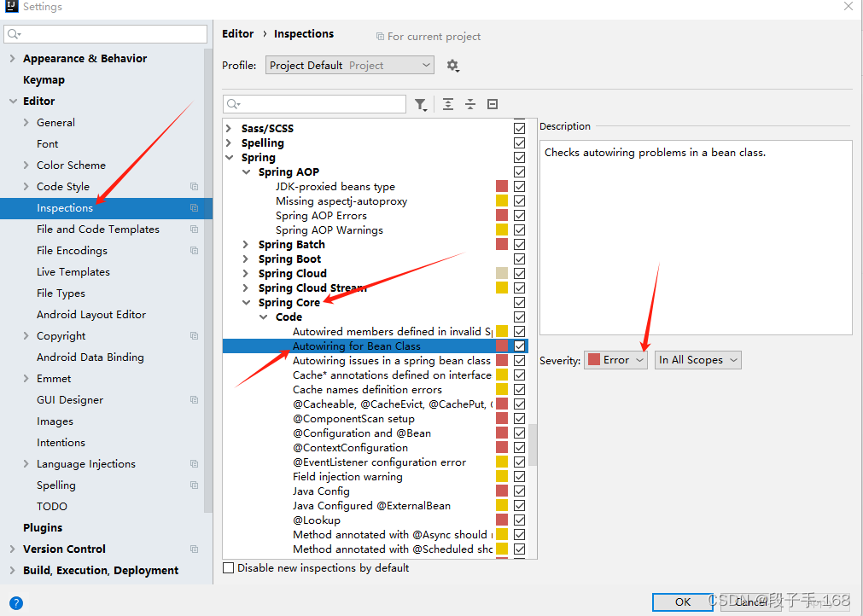Image resolution: width=863 pixels, height=616 pixels.
Task: Click the reset to empty square icon
Action: pos(493,104)
